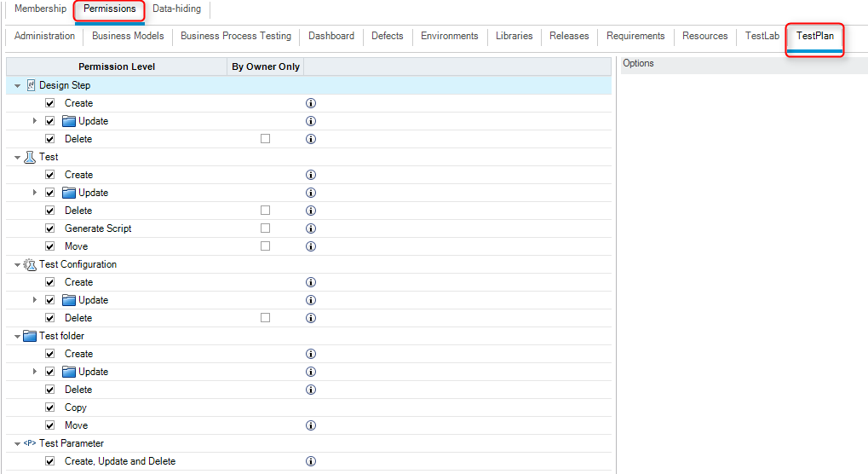Click the Permission Level column header

117,66
